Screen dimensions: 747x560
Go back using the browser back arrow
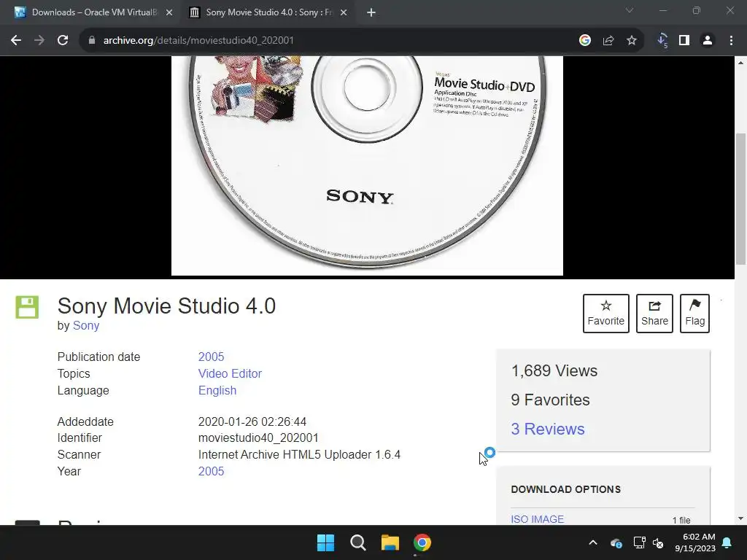pos(16,41)
